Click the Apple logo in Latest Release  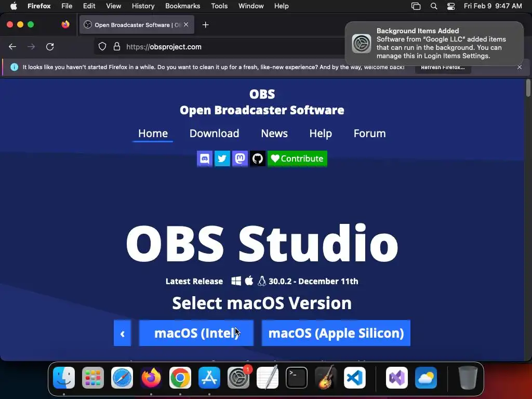(x=249, y=281)
